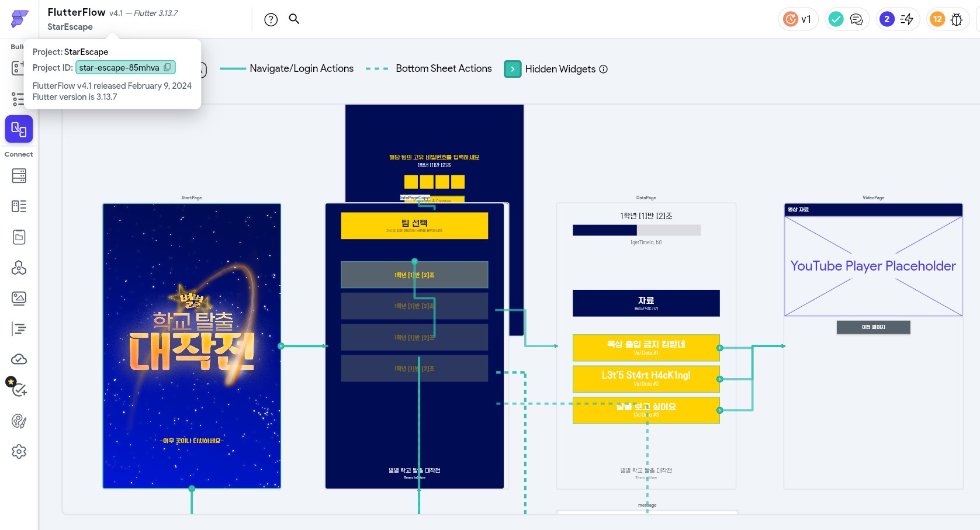Click the yellow 팀 선택 header button

click(414, 226)
